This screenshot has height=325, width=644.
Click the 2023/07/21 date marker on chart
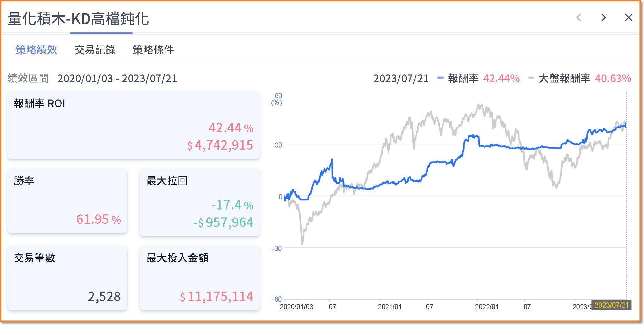612,305
